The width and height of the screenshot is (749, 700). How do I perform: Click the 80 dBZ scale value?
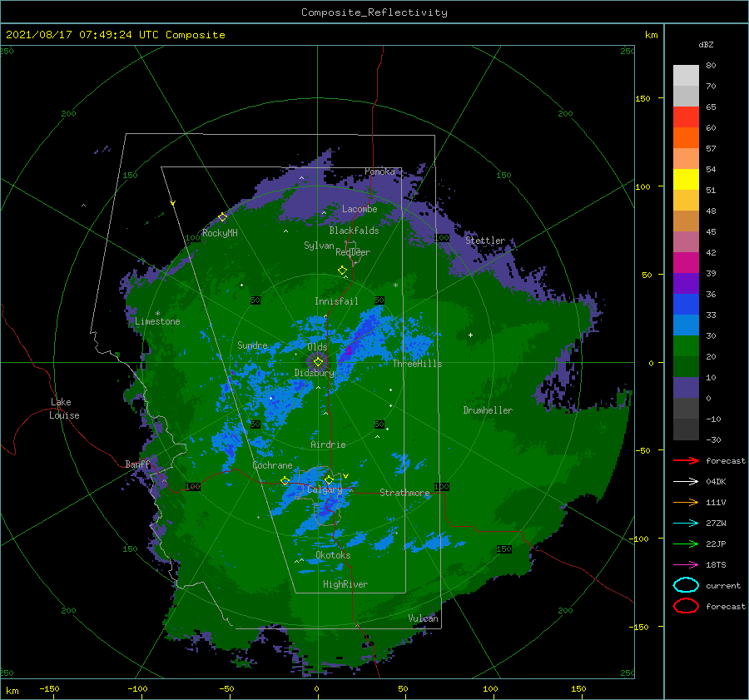[711, 66]
